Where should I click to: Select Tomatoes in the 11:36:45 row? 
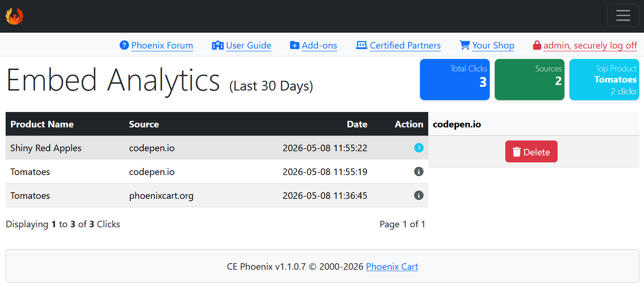point(30,196)
